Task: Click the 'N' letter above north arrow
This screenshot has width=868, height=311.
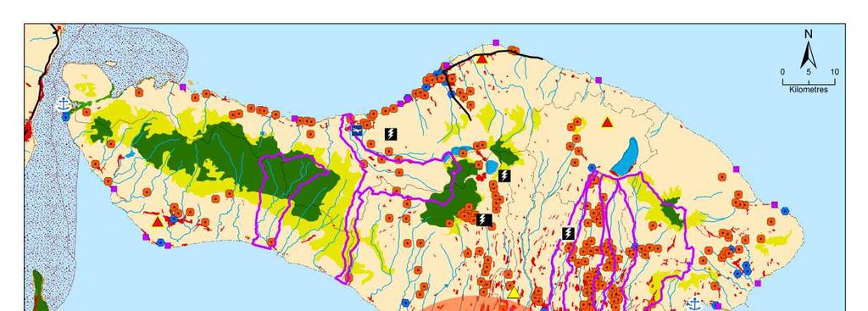Action: (x=808, y=34)
